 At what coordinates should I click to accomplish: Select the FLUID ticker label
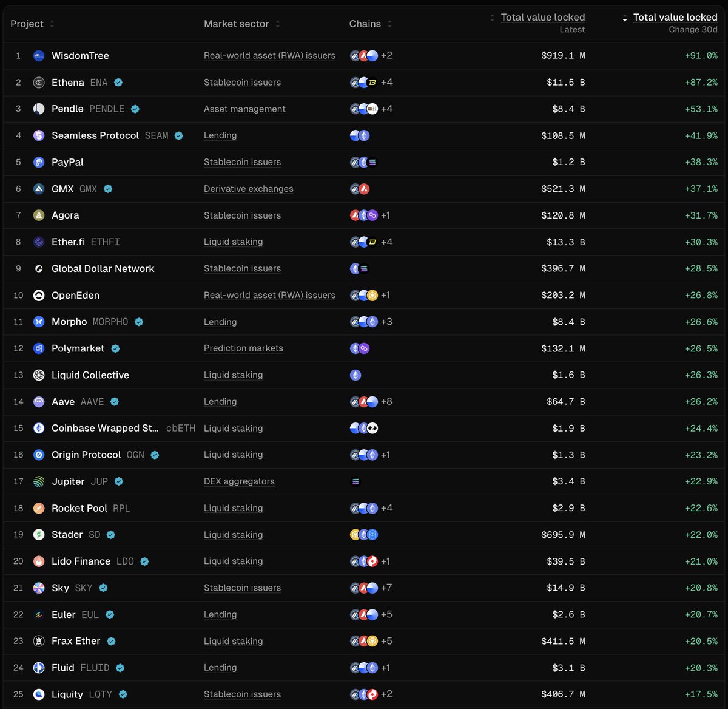click(x=95, y=668)
